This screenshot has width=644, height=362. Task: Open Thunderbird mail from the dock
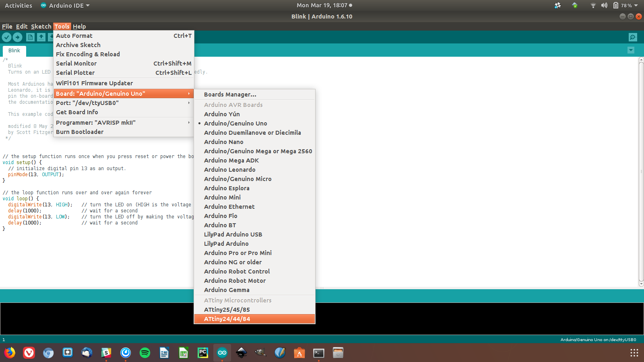tap(87, 353)
